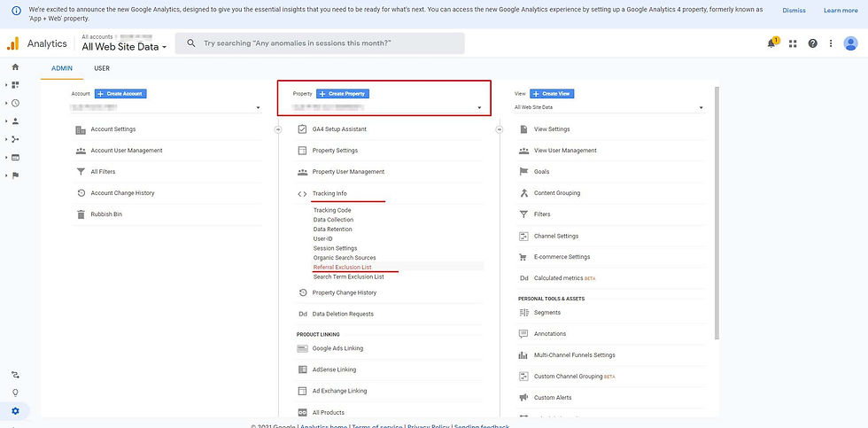The image size is (868, 428).
Task: Open Property User Management
Action: pos(348,172)
